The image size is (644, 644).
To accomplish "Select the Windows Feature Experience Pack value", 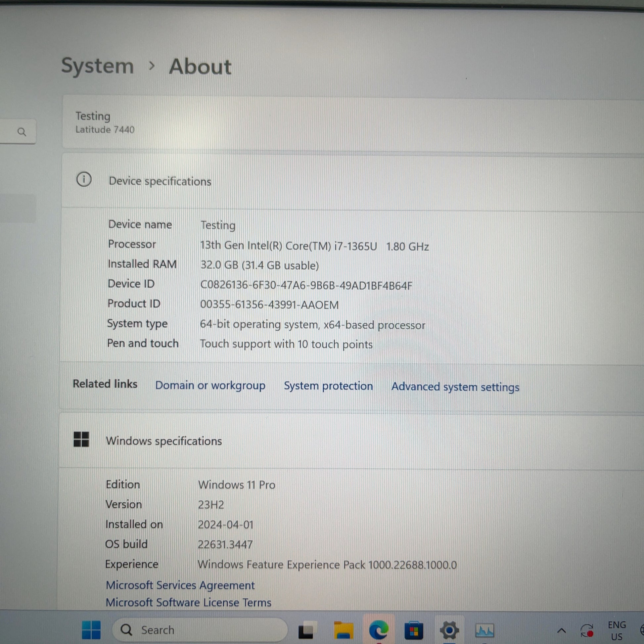I will [x=327, y=565].
